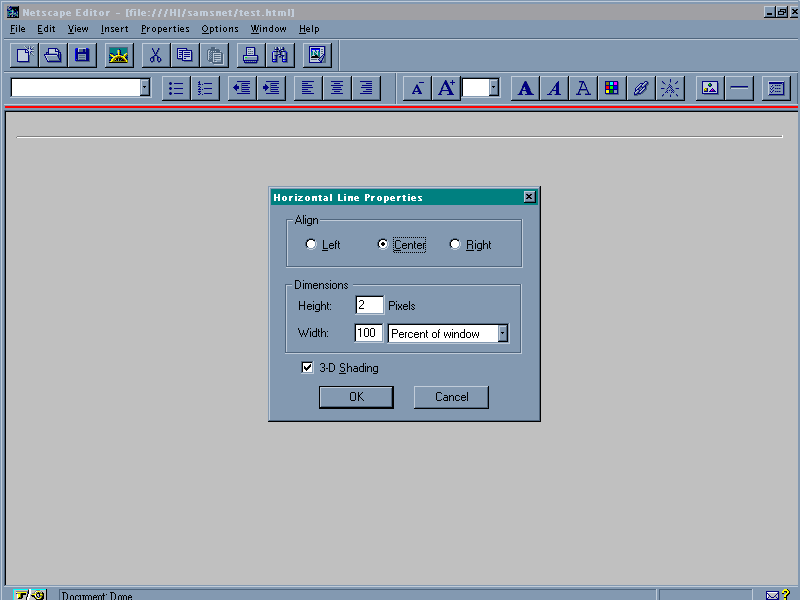
Task: Click the Insert Image toolbar icon
Action: [x=710, y=88]
